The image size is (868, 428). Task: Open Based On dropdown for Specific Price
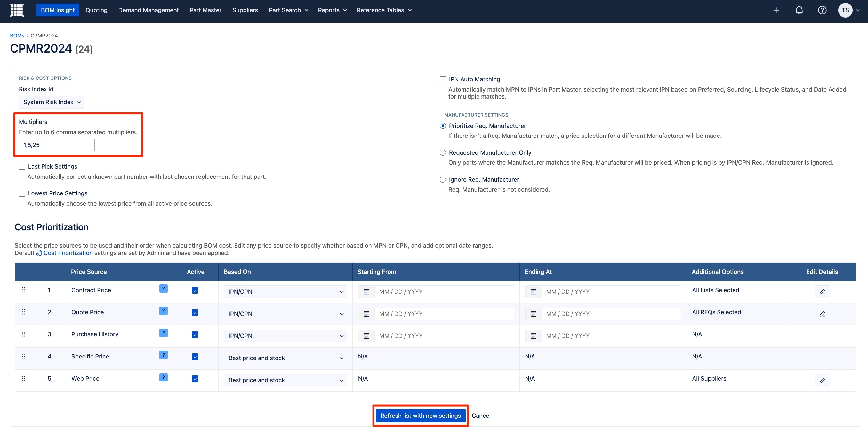point(285,358)
